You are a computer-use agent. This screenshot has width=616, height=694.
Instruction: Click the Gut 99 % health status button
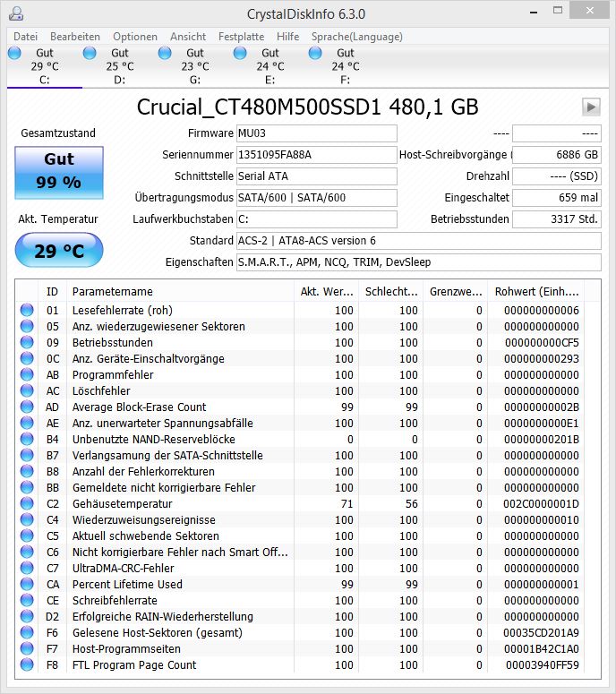pyautogui.click(x=59, y=173)
